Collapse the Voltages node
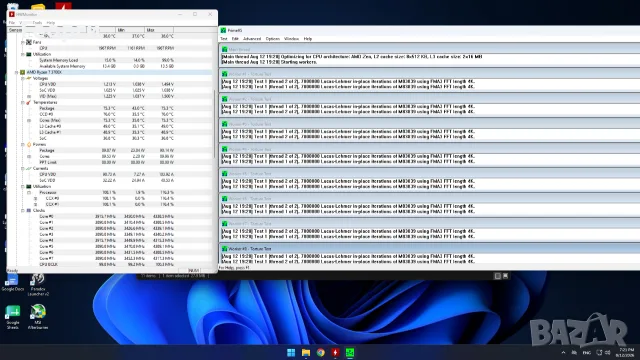Image resolution: width=640 pixels, height=360 pixels. point(23,78)
